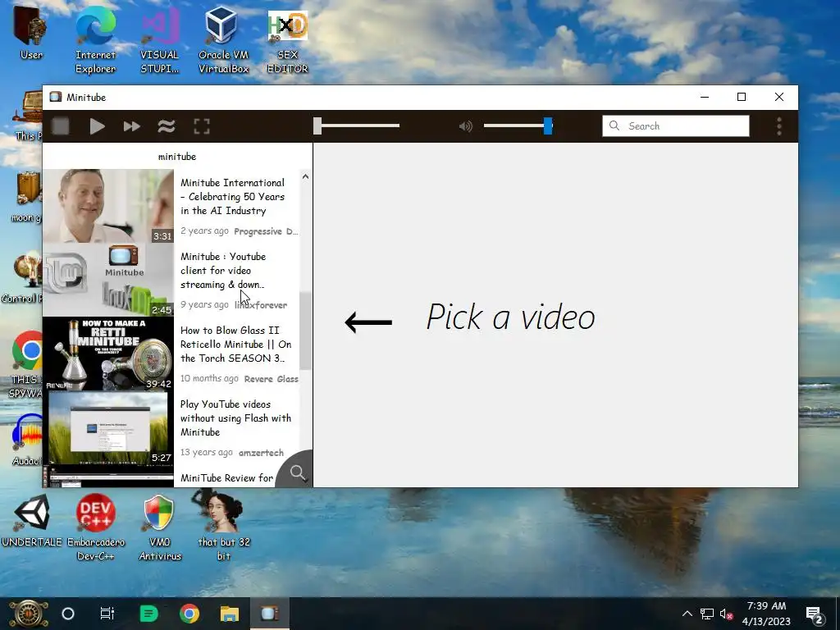The width and height of the screenshot is (840, 630).
Task: Minimize the Minitube window
Action: pos(705,97)
